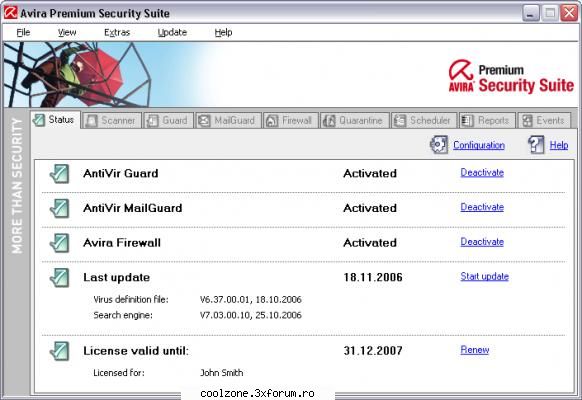582x400 pixels.
Task: Click the MailGuard envelope tab icon
Action: click(x=204, y=121)
